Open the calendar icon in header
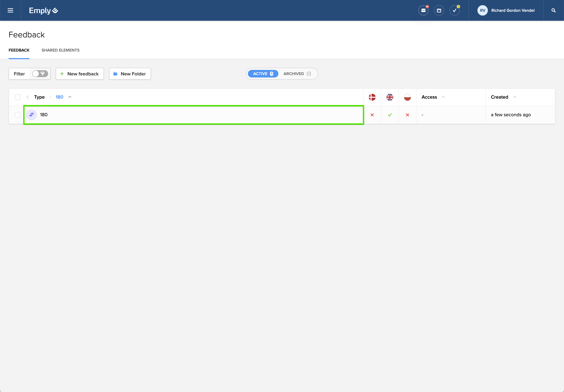The height and width of the screenshot is (392, 564). tap(439, 11)
